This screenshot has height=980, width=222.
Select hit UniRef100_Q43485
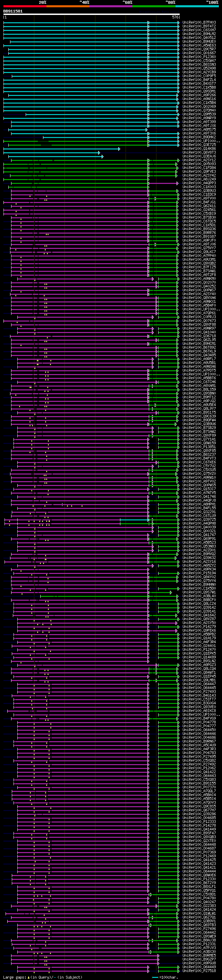click(x=199, y=355)
